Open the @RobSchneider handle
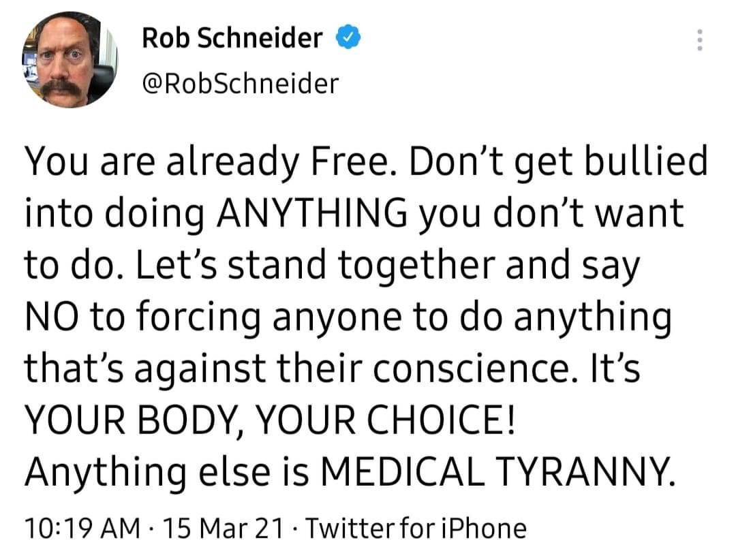This screenshot has width=736, height=560. point(240,84)
